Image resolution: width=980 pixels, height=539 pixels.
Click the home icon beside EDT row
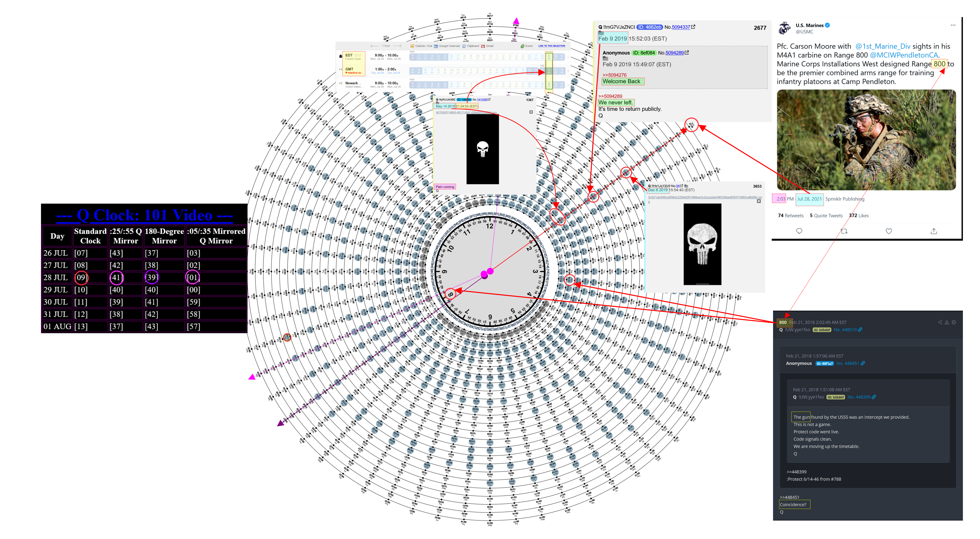coord(340,56)
